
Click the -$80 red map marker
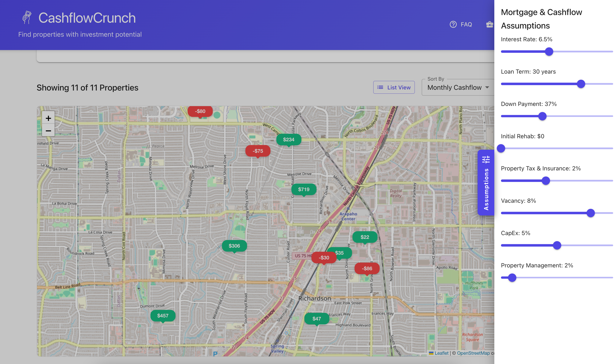(200, 111)
